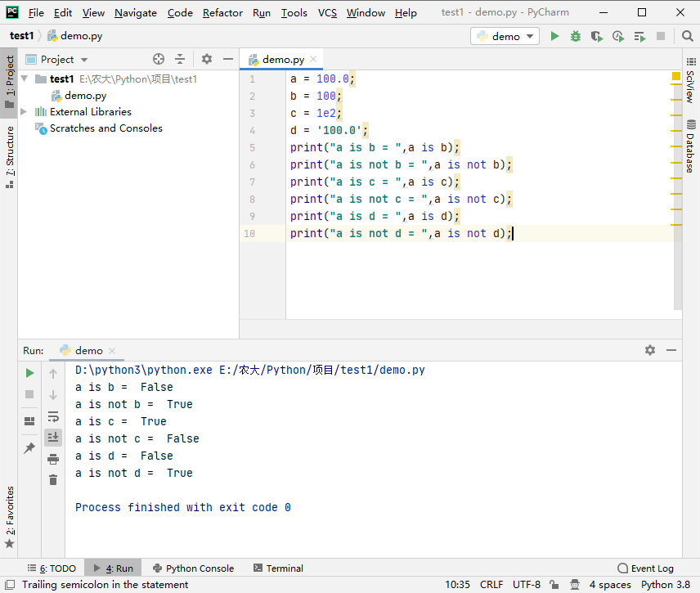
Task: Select demo.py in the project tree
Action: 85,96
